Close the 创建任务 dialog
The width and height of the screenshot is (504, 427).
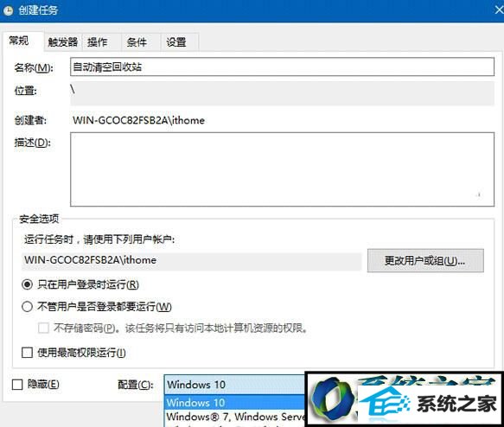tap(499, 10)
